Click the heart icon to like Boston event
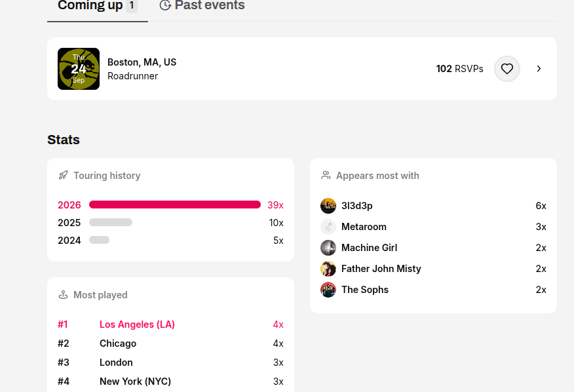Image resolution: width=574 pixels, height=392 pixels. [x=507, y=69]
